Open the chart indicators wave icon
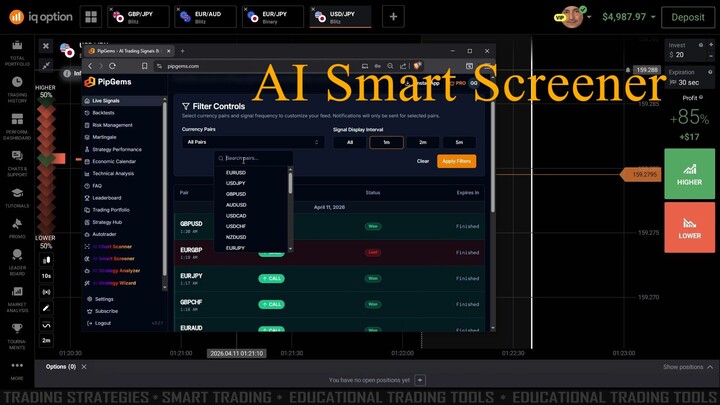The width and height of the screenshot is (720, 405). (46, 325)
